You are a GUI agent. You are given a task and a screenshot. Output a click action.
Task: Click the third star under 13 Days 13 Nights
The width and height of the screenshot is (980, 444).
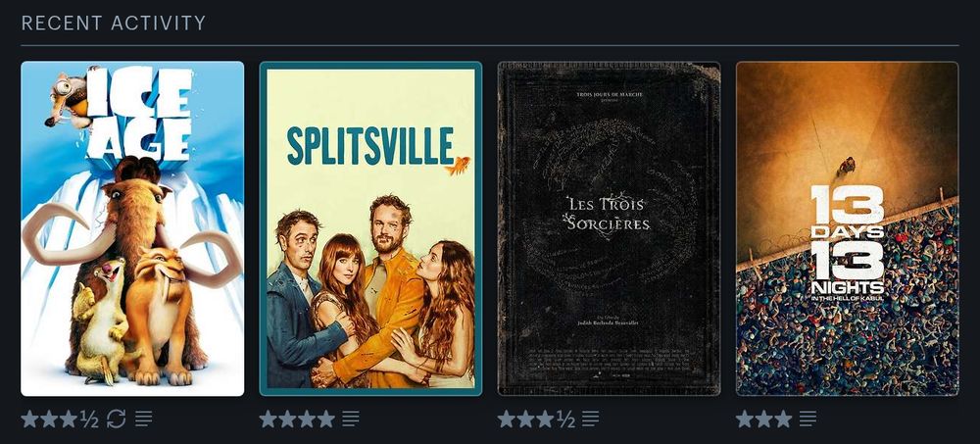(783, 419)
